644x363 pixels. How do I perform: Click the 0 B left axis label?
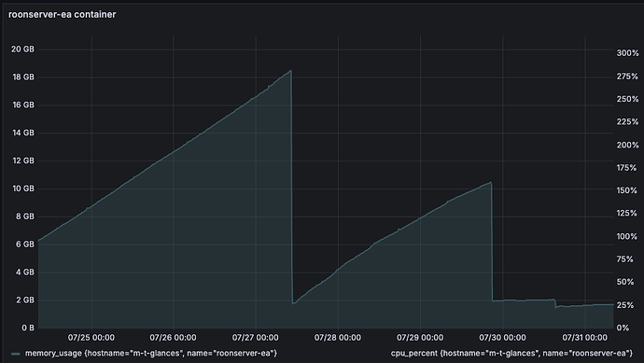coord(28,328)
